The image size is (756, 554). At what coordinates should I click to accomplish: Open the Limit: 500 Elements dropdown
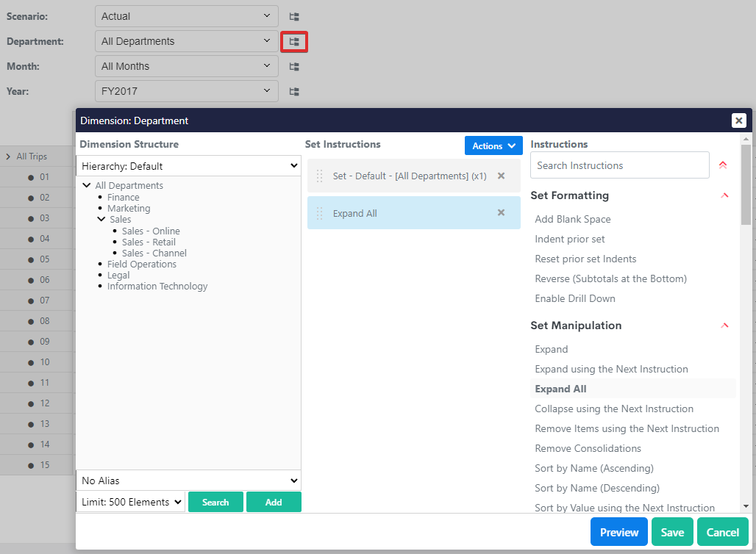(130, 502)
